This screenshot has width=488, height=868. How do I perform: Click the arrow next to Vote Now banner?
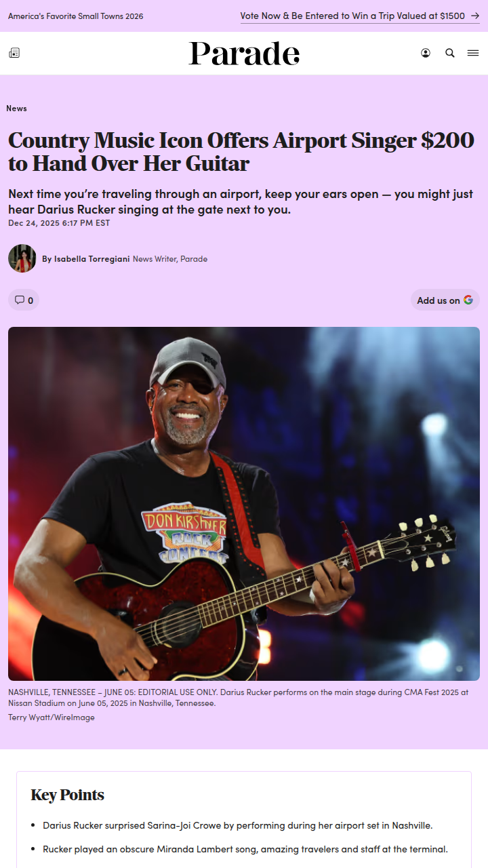[x=475, y=16]
